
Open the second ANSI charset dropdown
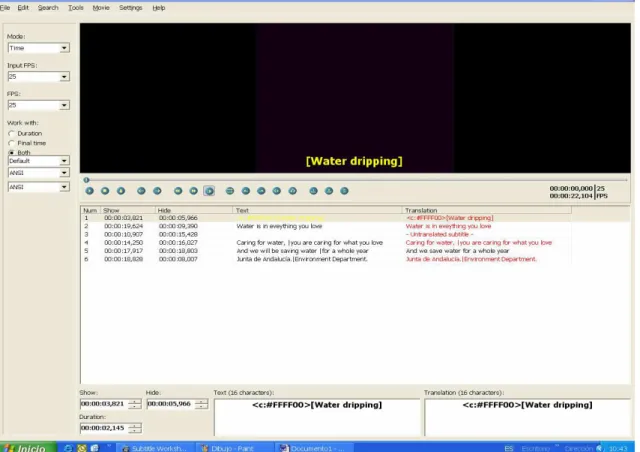click(39, 187)
